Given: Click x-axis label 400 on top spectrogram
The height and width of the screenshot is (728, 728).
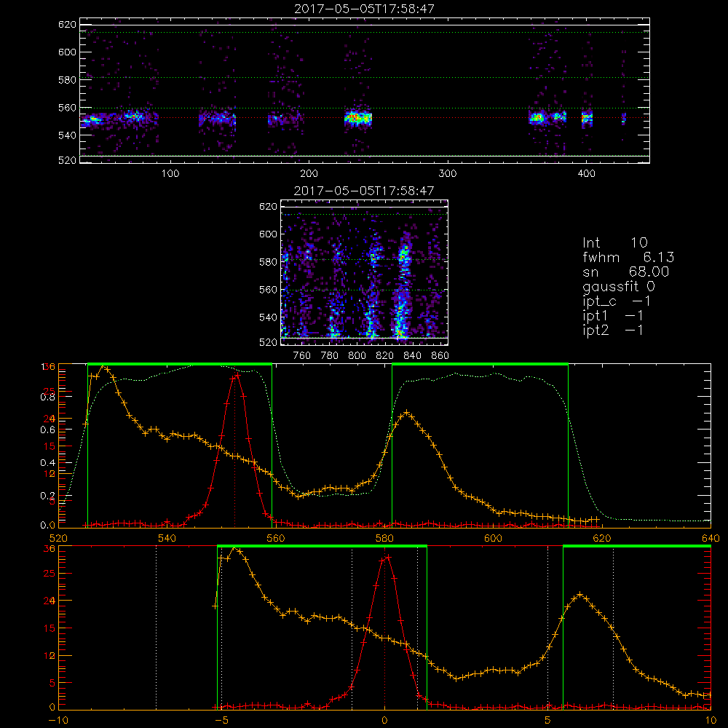Looking at the screenshot, I should coord(586,174).
